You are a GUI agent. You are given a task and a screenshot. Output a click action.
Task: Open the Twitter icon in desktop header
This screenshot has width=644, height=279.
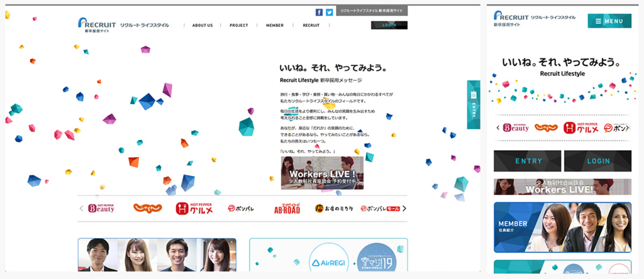coord(330,13)
